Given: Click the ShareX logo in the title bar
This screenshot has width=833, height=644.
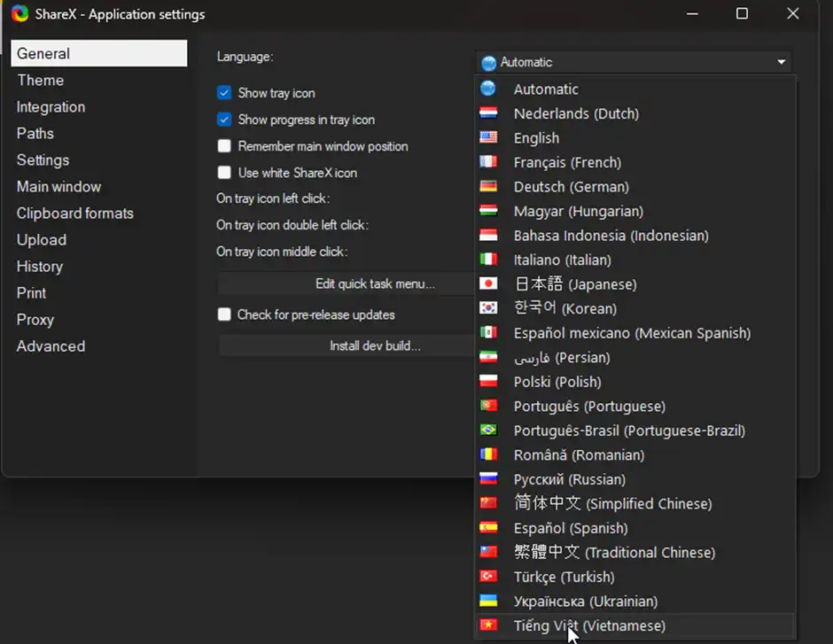Looking at the screenshot, I should [x=19, y=13].
